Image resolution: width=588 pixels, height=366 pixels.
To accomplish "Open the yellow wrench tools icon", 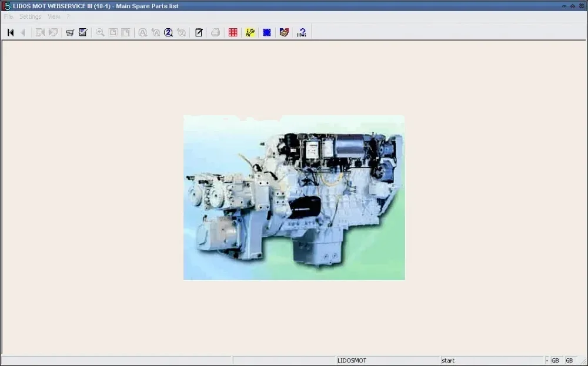I will [x=250, y=32].
